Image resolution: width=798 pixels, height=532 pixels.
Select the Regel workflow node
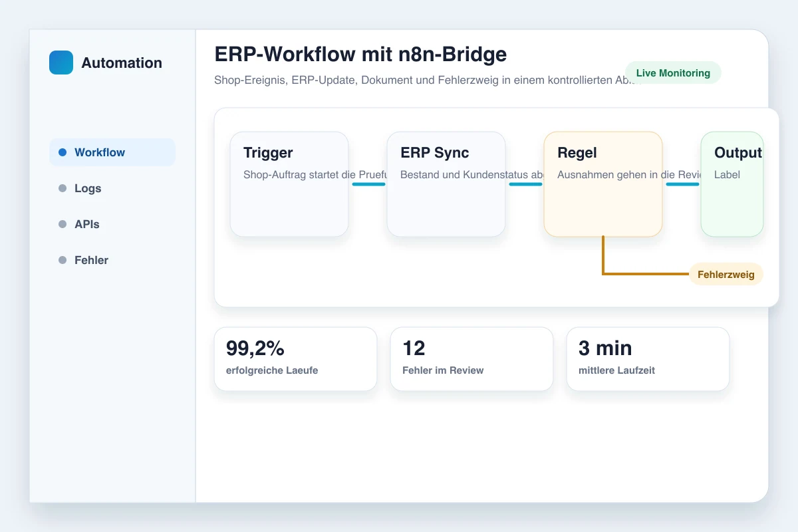coord(603,184)
